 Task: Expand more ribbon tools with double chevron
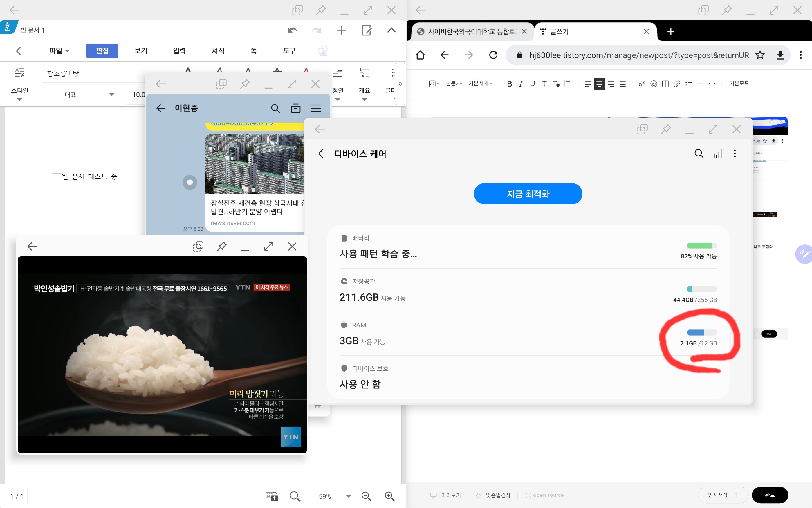(x=400, y=84)
